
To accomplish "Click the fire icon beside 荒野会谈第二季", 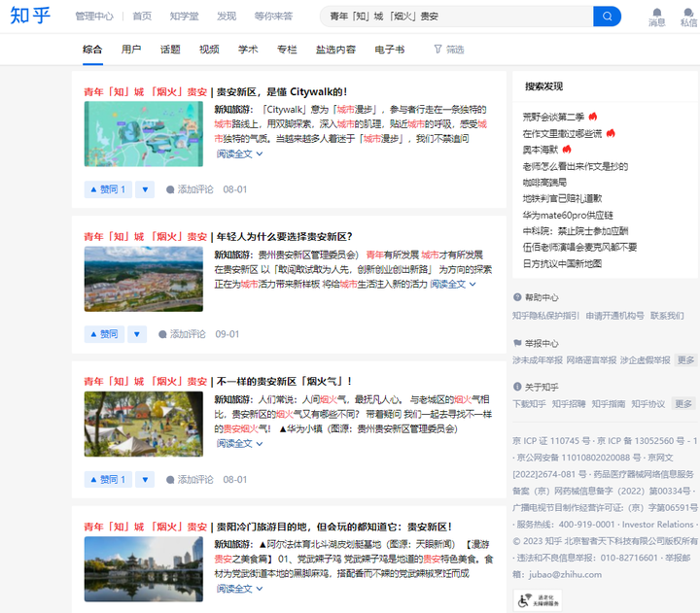I will click(593, 117).
